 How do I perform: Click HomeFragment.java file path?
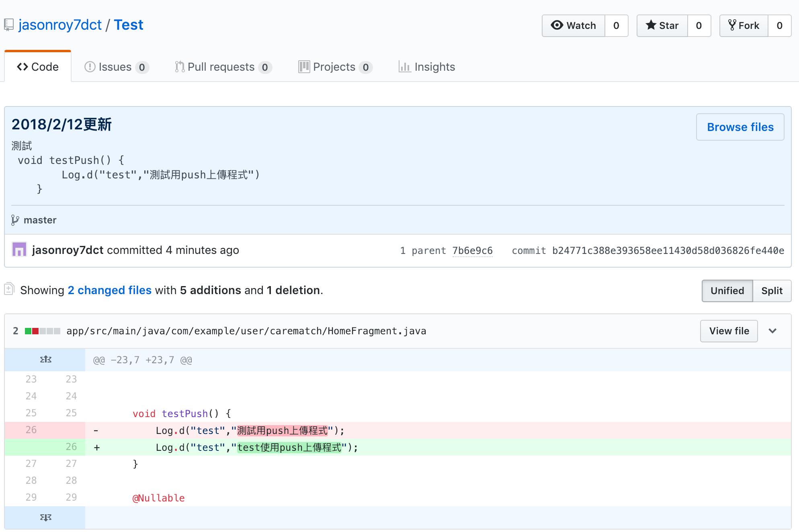tap(246, 331)
